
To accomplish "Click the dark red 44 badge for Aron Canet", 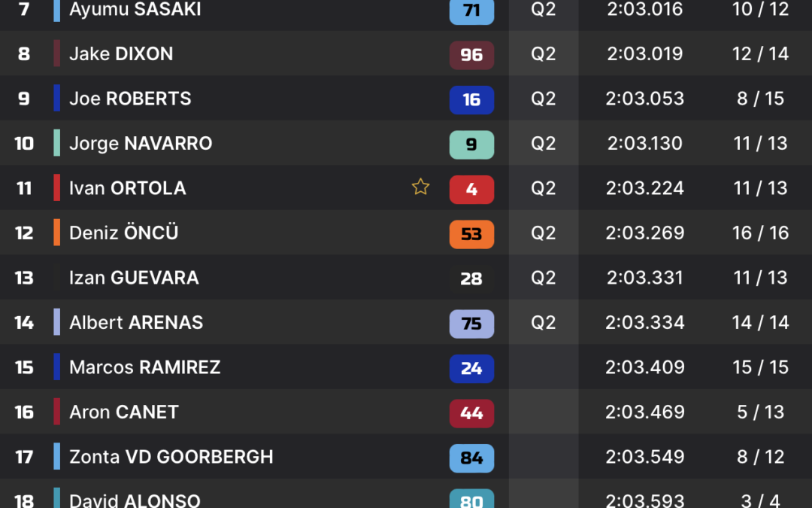I will point(471,414).
